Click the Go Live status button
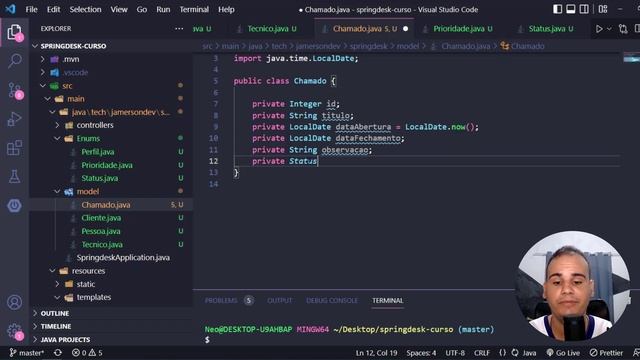 (x=563, y=353)
